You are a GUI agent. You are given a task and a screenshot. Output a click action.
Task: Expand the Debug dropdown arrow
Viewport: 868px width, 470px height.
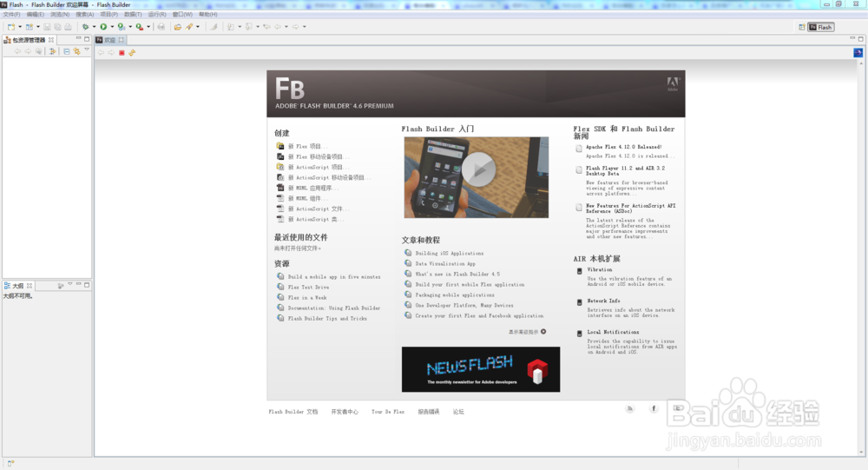coord(94,27)
